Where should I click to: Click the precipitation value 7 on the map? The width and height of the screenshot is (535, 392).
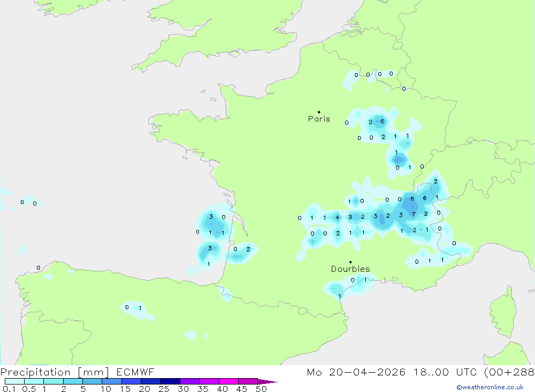click(x=413, y=214)
